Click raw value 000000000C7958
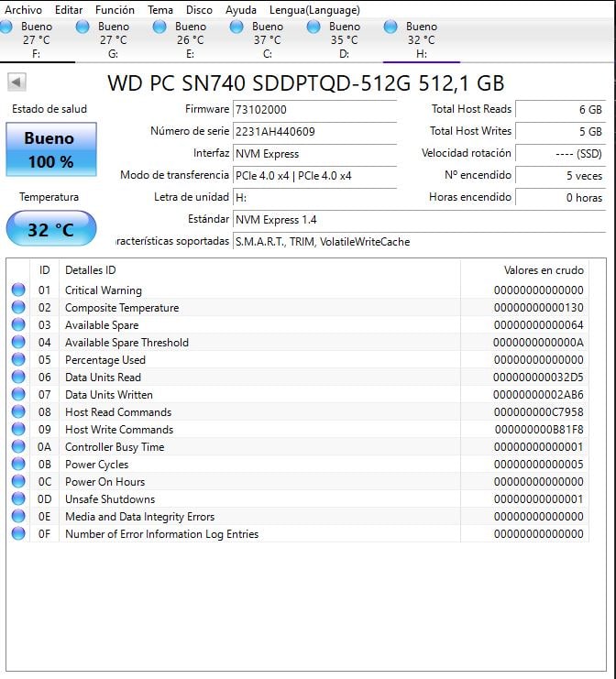Image resolution: width=616 pixels, height=679 pixels. pyautogui.click(x=538, y=411)
